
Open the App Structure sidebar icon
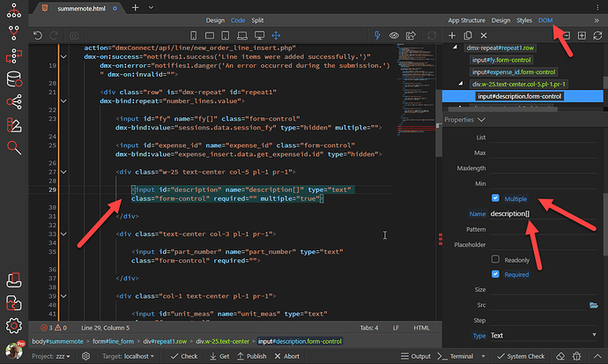click(14, 11)
